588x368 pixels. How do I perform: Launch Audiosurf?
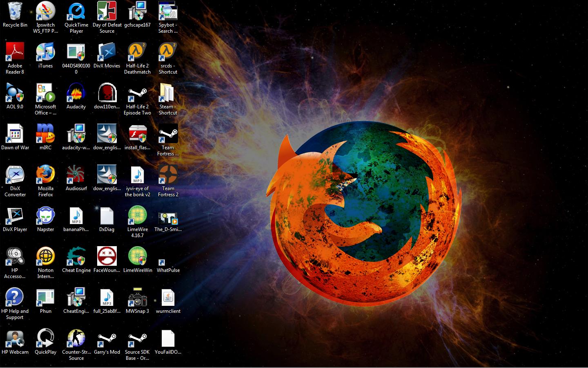pos(76,176)
